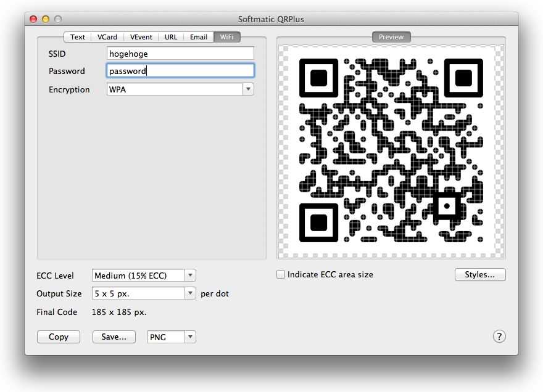Open the Output Size dropdown arrow
This screenshot has height=392, width=543.
click(x=190, y=293)
